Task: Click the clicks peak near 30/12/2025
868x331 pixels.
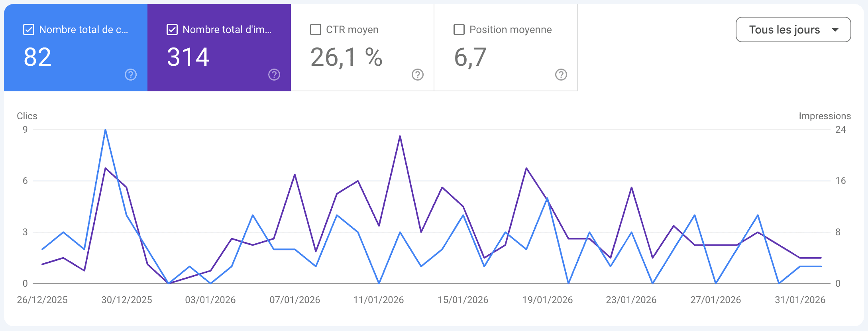Action: click(x=105, y=130)
